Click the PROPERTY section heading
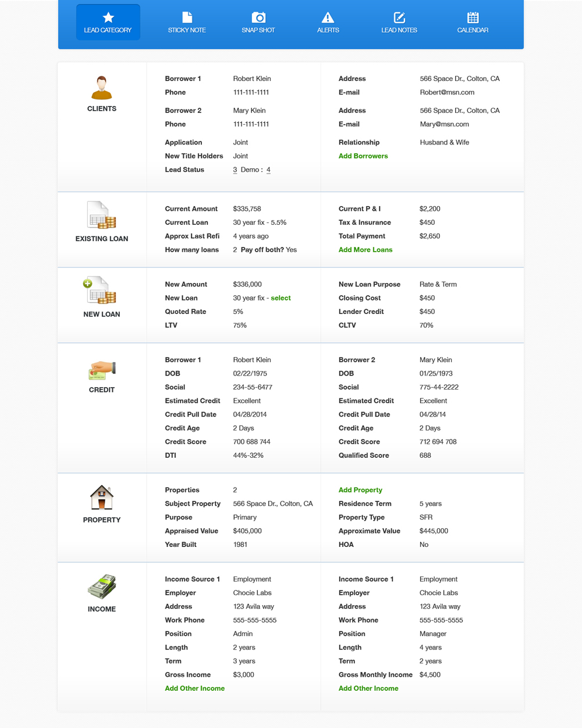The height and width of the screenshot is (728, 582). coord(102,520)
